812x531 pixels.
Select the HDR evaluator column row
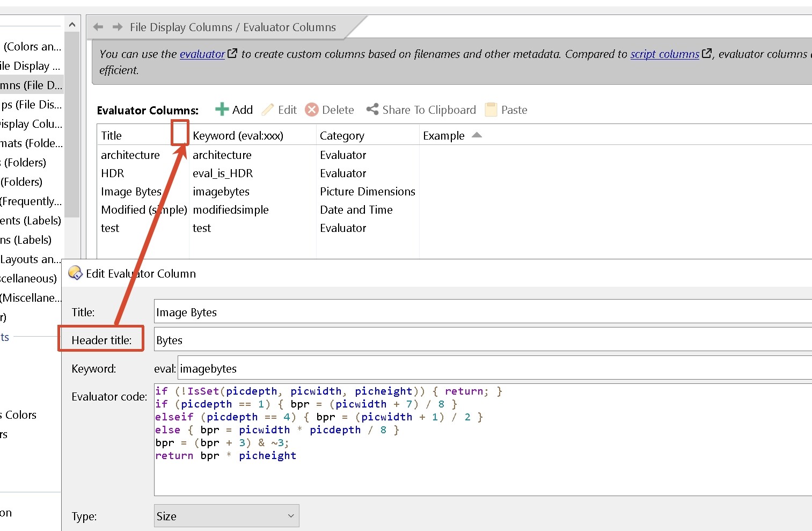click(113, 173)
